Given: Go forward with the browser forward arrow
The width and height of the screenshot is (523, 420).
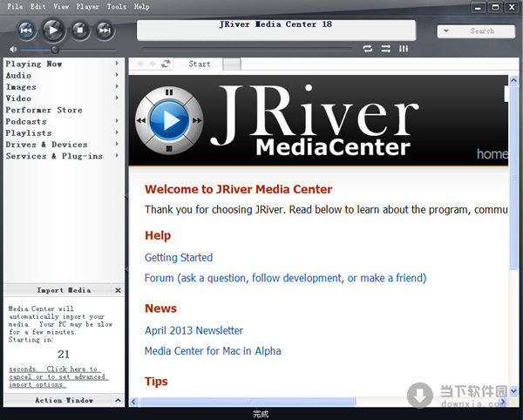Looking at the screenshot, I should pyautogui.click(x=153, y=64).
